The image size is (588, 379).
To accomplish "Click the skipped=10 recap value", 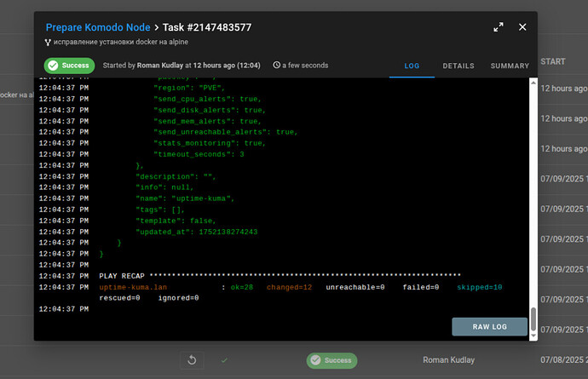I will coord(479,288).
